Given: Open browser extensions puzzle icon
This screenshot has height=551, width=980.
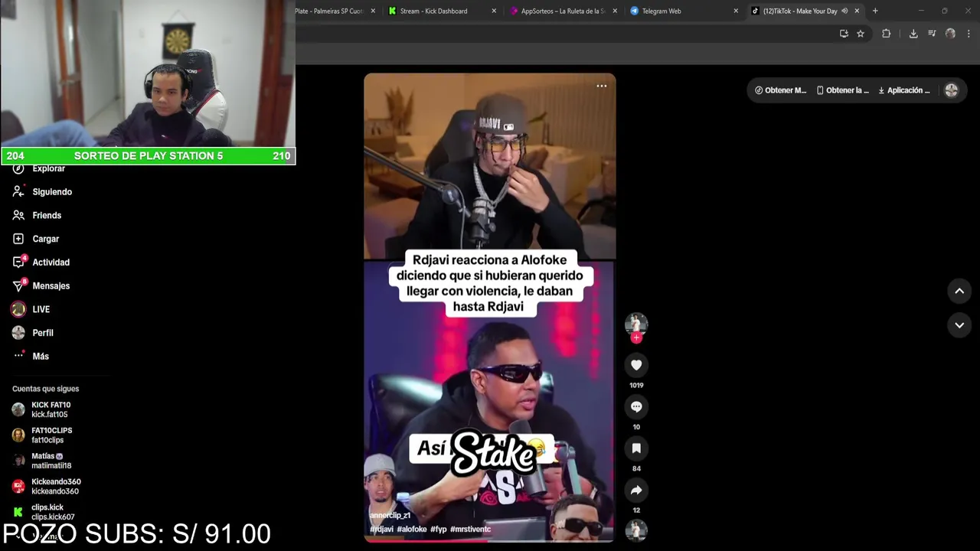Looking at the screenshot, I should pyautogui.click(x=886, y=34).
